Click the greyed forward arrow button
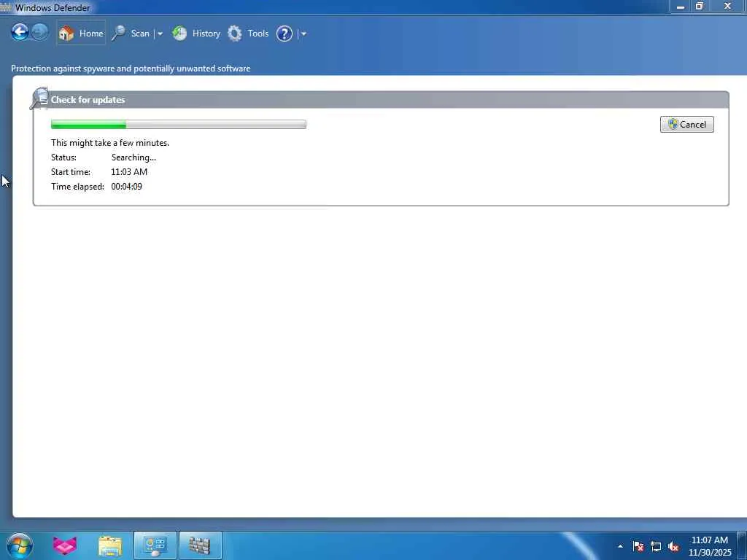The width and height of the screenshot is (747, 560). (x=39, y=32)
